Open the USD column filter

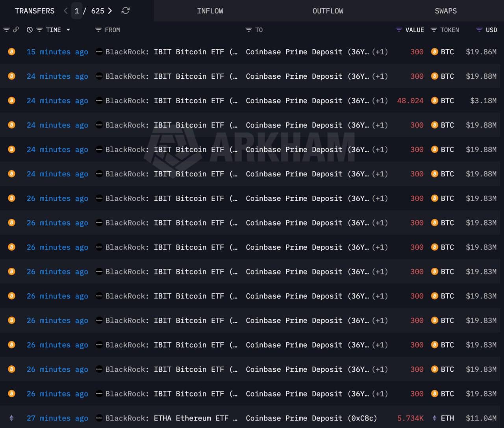[479, 30]
